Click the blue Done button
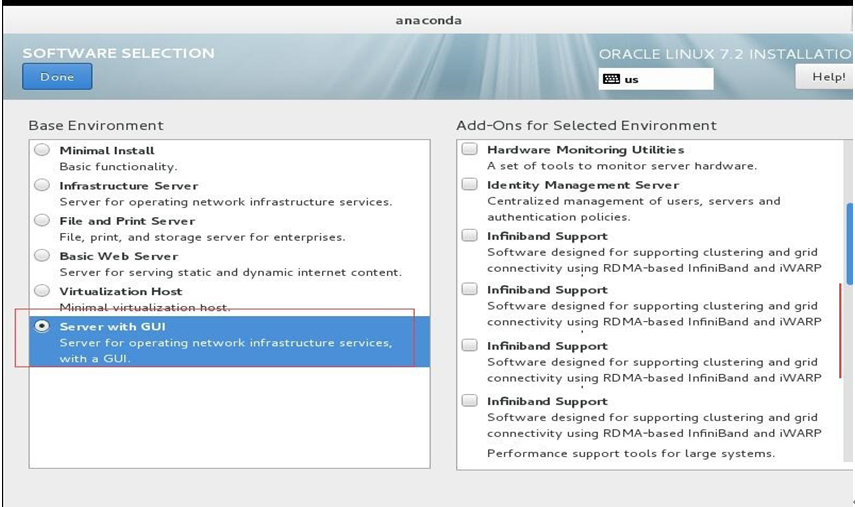 (x=57, y=76)
